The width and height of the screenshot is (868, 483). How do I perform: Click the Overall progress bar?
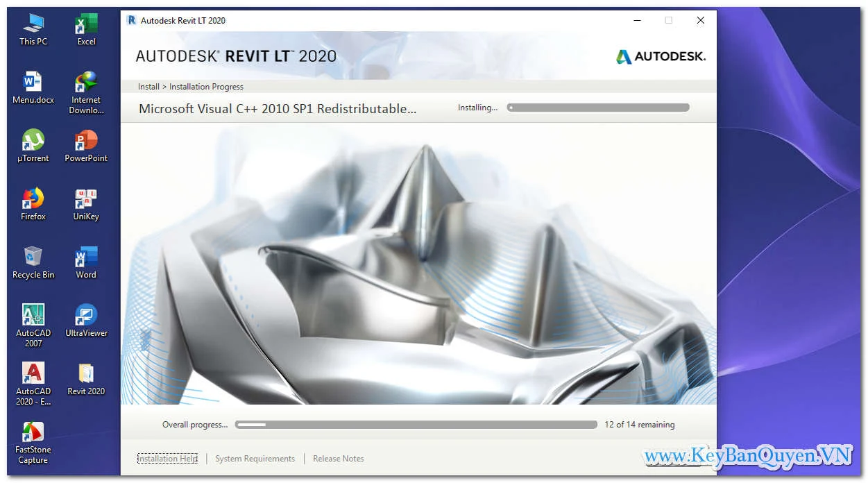click(416, 425)
